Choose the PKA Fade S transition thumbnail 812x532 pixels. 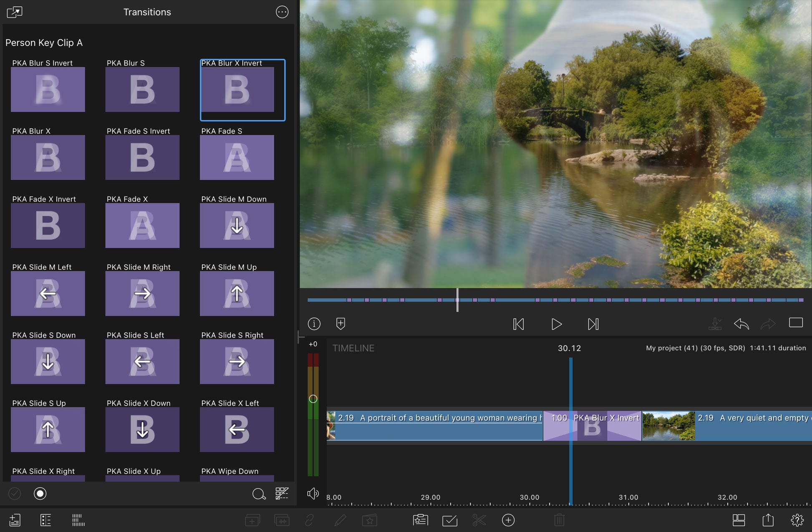(237, 157)
